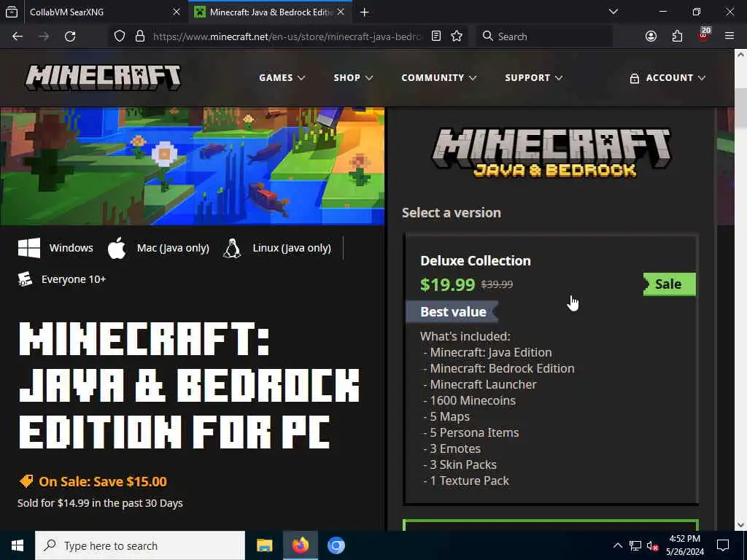Screen dimensions: 747x560
Task: Open the ACCOUNT dropdown menu
Action: coord(667,77)
